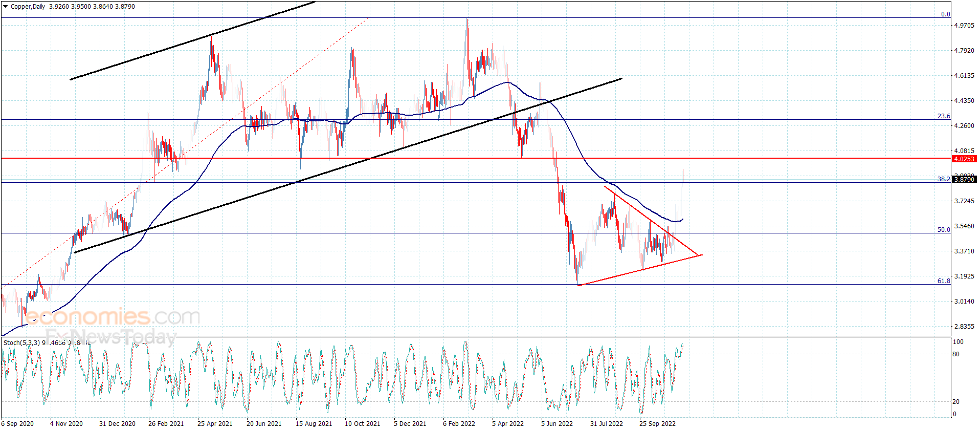Viewport: 980px width, 430px height.
Task: Click the 5 Dec 2021 date label
Action: tap(410, 424)
